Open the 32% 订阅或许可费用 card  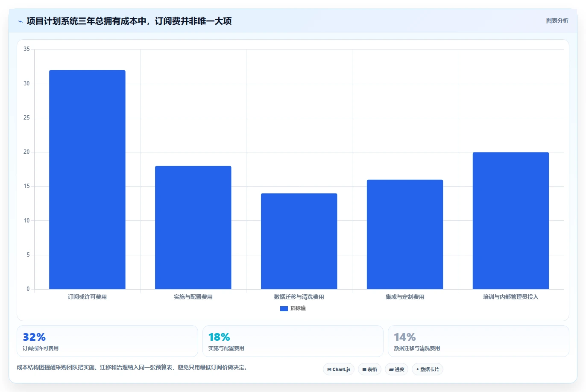click(107, 341)
